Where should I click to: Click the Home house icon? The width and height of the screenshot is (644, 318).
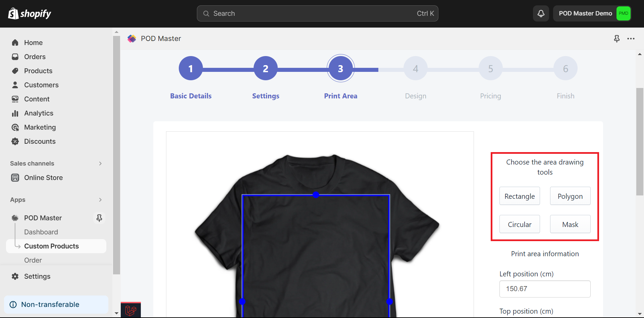(x=15, y=43)
